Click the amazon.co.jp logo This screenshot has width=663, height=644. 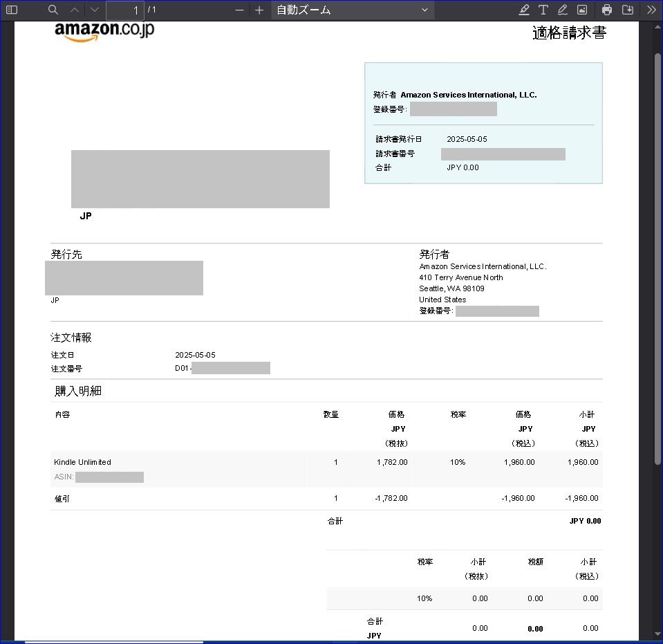point(104,31)
